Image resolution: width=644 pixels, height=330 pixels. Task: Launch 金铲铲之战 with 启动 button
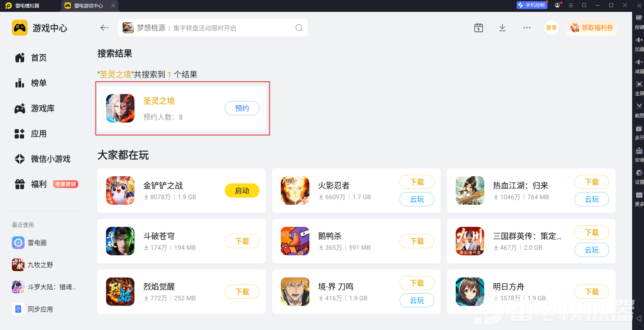242,190
